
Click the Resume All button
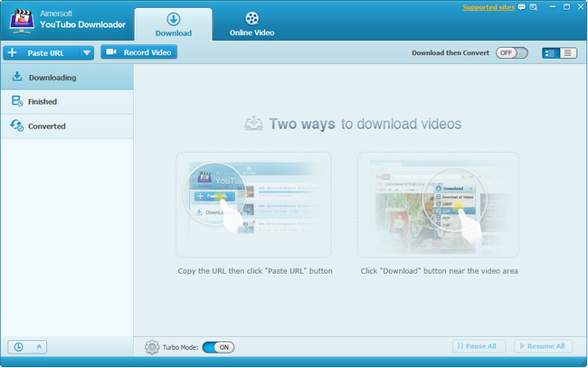(543, 346)
